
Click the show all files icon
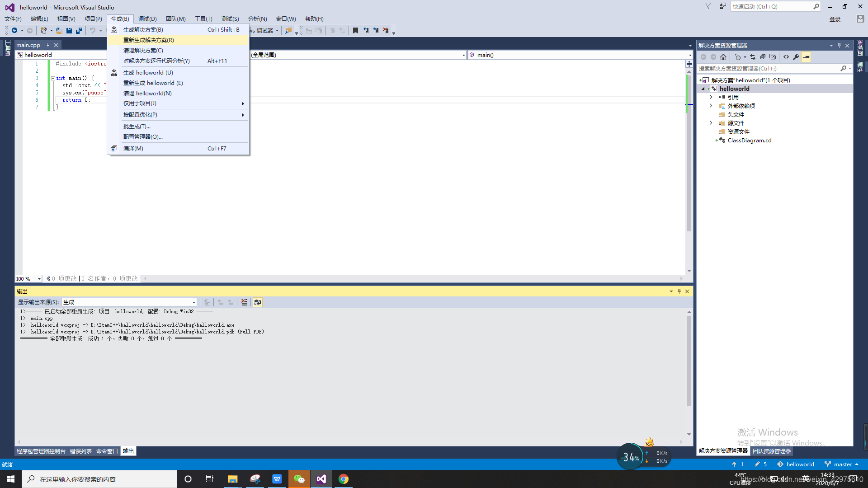pos(773,57)
